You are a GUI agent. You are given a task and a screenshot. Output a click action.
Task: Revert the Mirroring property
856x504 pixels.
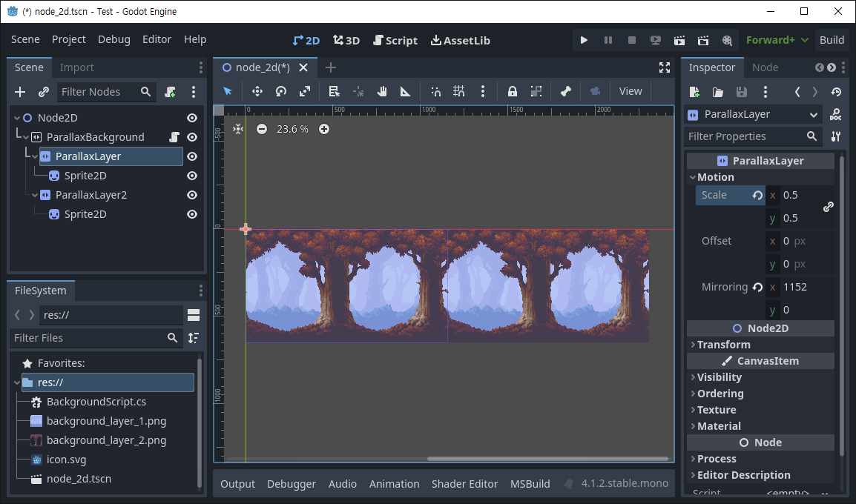coord(757,287)
